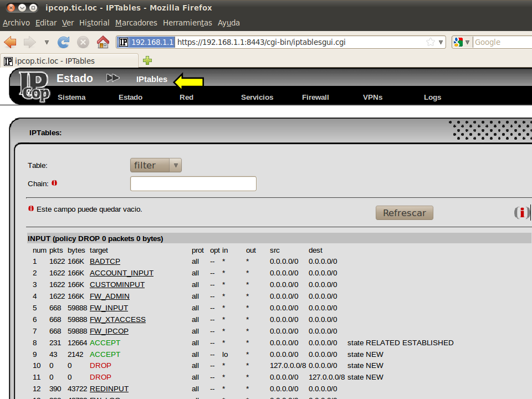Open the BADTCP chain link
Image resolution: width=532 pixels, height=399 pixels.
(105, 262)
